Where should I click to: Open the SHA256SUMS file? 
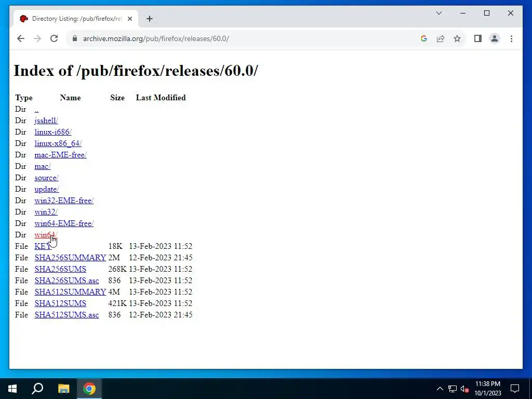coord(60,269)
